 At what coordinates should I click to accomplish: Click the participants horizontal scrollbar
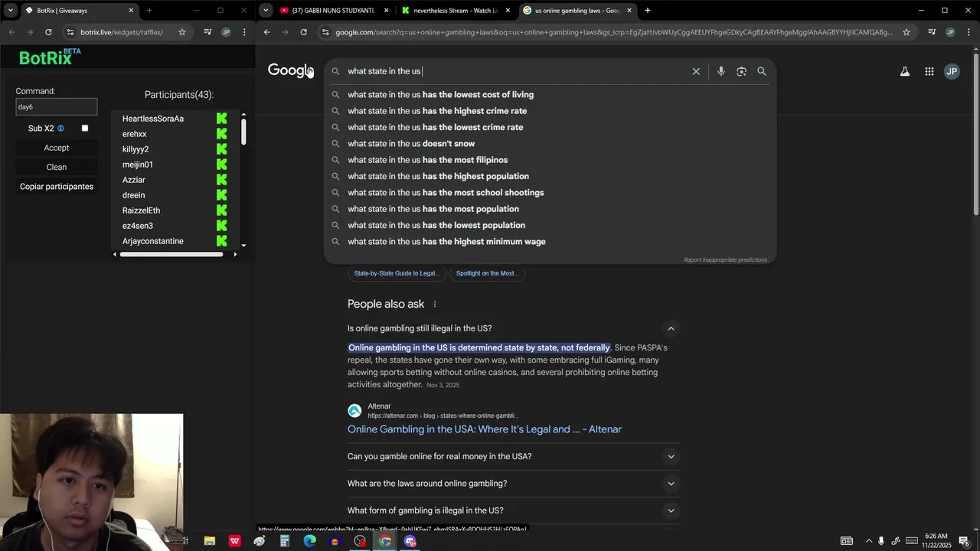171,254
